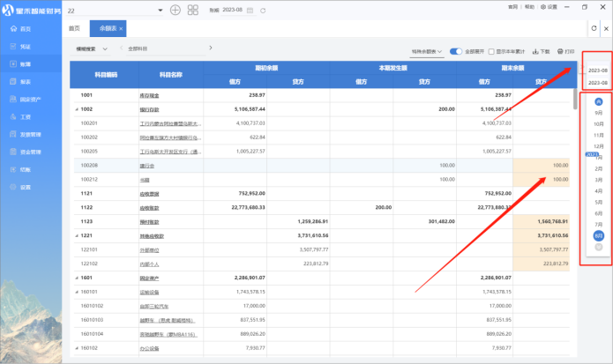
Task: Switch to the 首页 tab
Action: click(x=74, y=29)
